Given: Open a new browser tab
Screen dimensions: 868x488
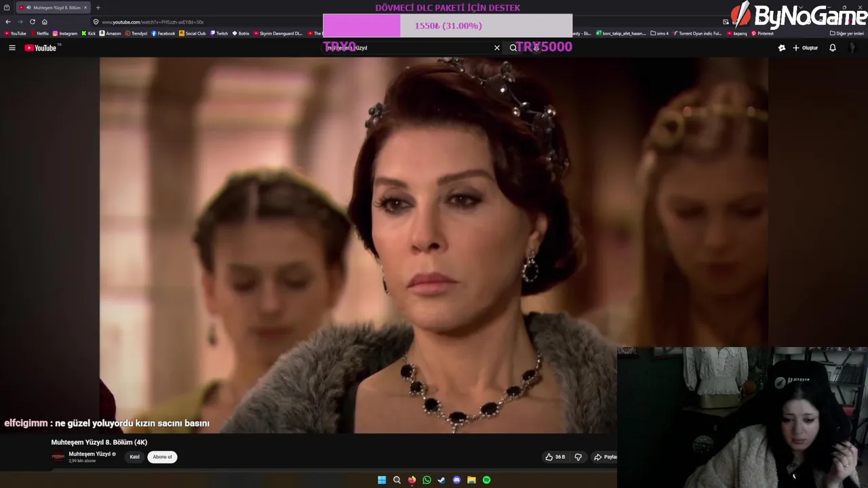Looking at the screenshot, I should click(x=98, y=7).
